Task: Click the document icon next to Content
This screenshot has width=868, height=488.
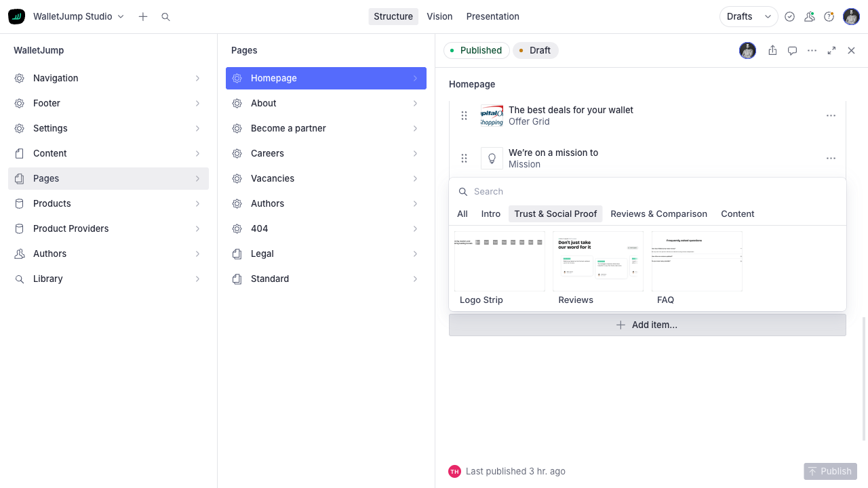Action: point(20,153)
